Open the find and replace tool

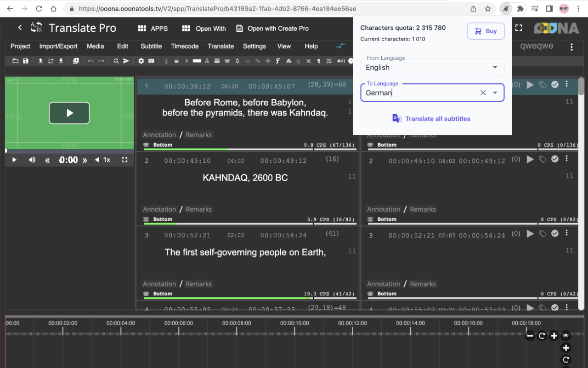[116, 61]
